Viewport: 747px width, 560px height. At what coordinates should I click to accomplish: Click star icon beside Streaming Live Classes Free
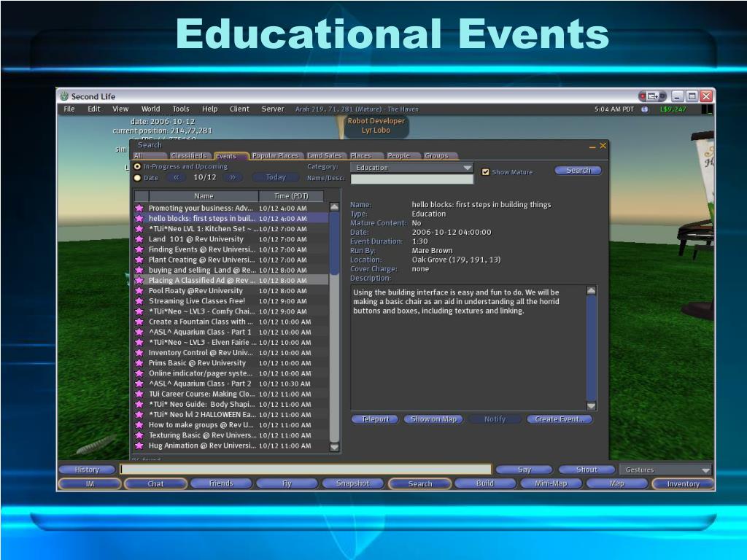139,301
